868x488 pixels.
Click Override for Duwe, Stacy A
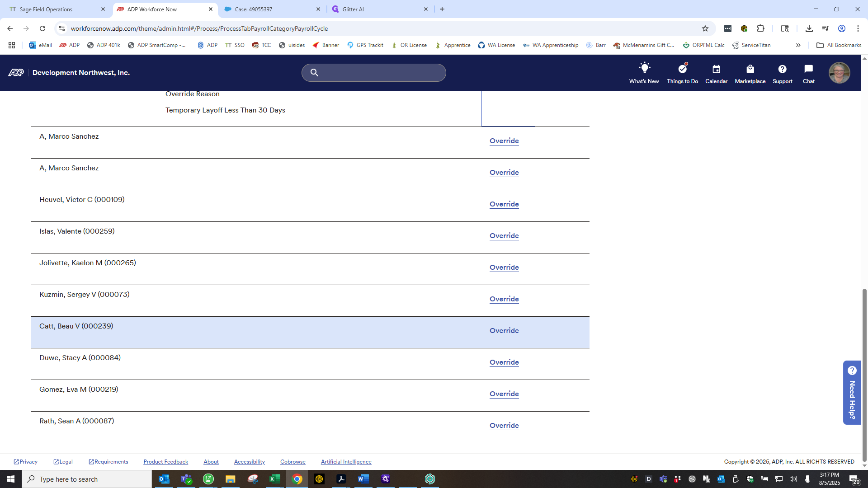(x=504, y=362)
